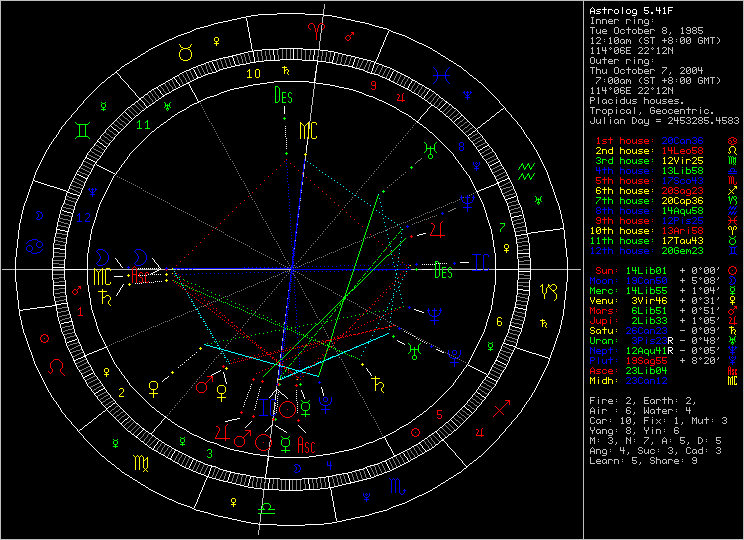Select the Libra glyph at the wheel bottom
Viewport: 744px width, 540px height.
click(267, 508)
